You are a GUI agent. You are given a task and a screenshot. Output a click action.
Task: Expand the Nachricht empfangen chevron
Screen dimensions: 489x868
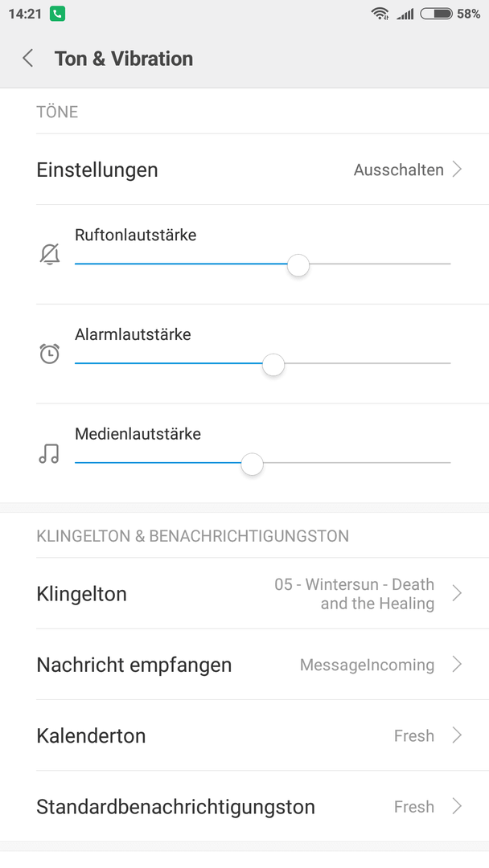click(x=457, y=664)
